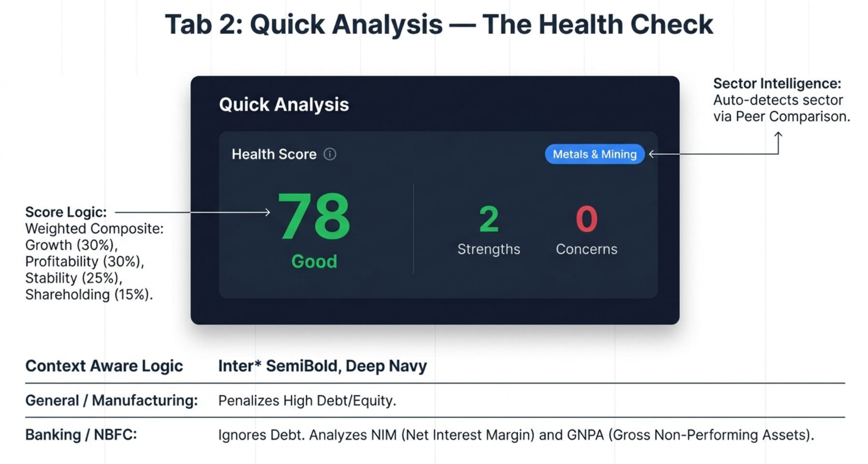Viewport: 868px width, 464px height.
Task: Click the green score divider bar
Action: pos(413,228)
